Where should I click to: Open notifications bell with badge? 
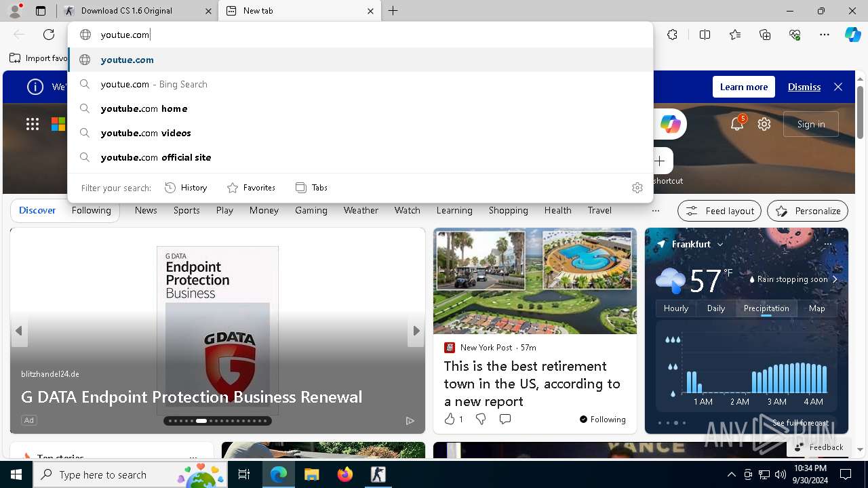tap(737, 123)
